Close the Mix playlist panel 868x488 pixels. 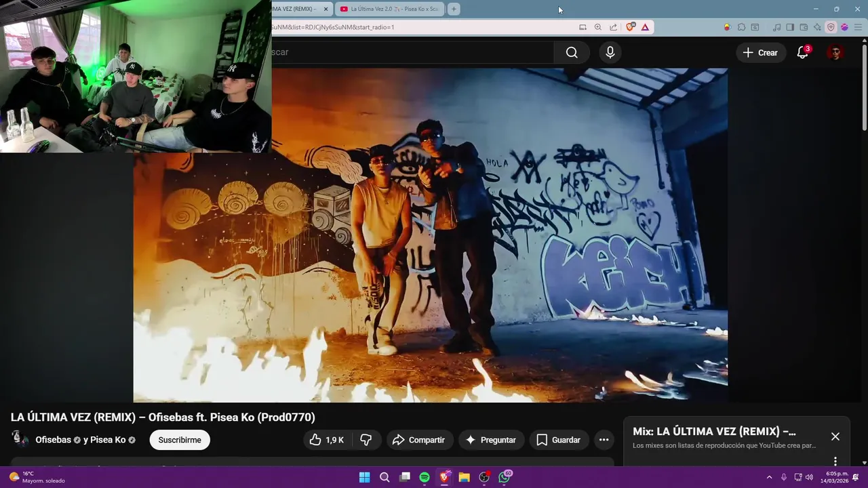pos(835,436)
